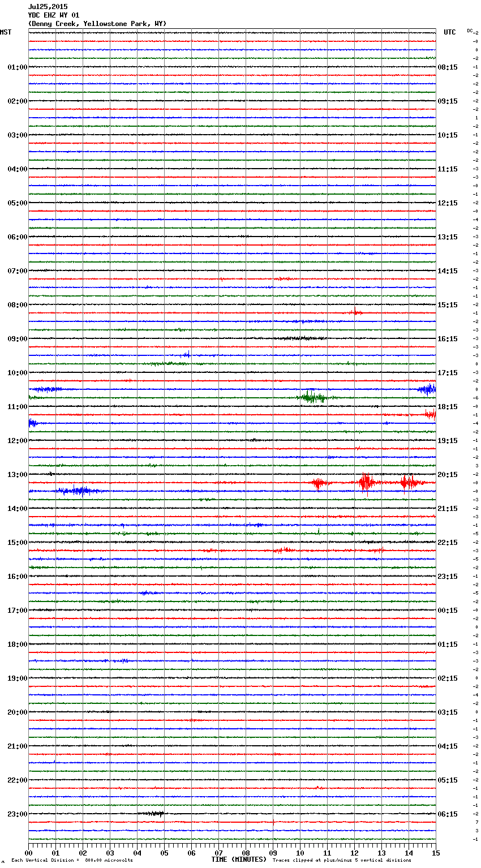The height and width of the screenshot is (868, 481).
Task: Select the 09:15 UTC time label
Action: click(448, 101)
